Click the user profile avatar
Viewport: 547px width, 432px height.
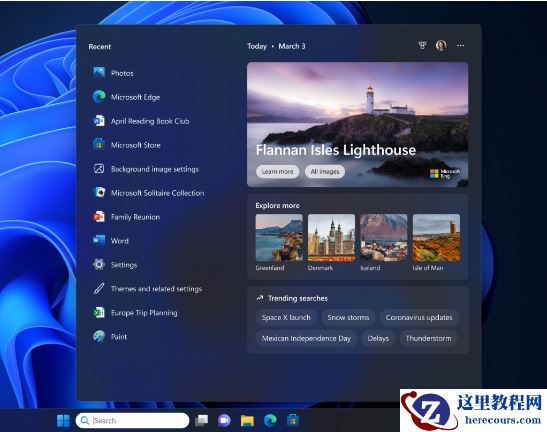(441, 45)
